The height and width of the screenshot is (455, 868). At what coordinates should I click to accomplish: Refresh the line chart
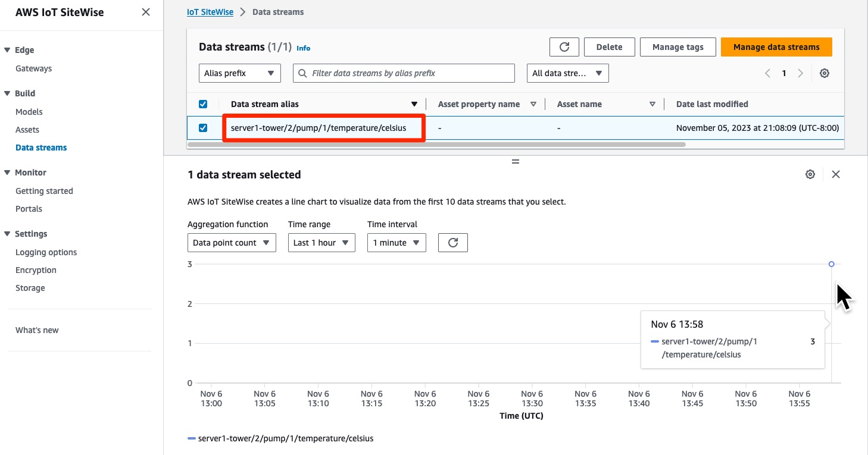[x=453, y=243]
